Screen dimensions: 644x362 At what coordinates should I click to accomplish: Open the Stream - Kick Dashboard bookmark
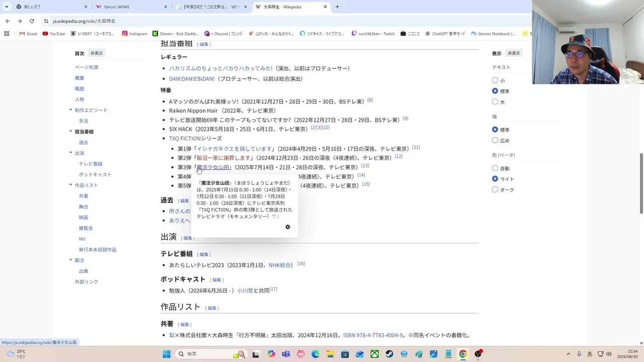click(x=176, y=34)
